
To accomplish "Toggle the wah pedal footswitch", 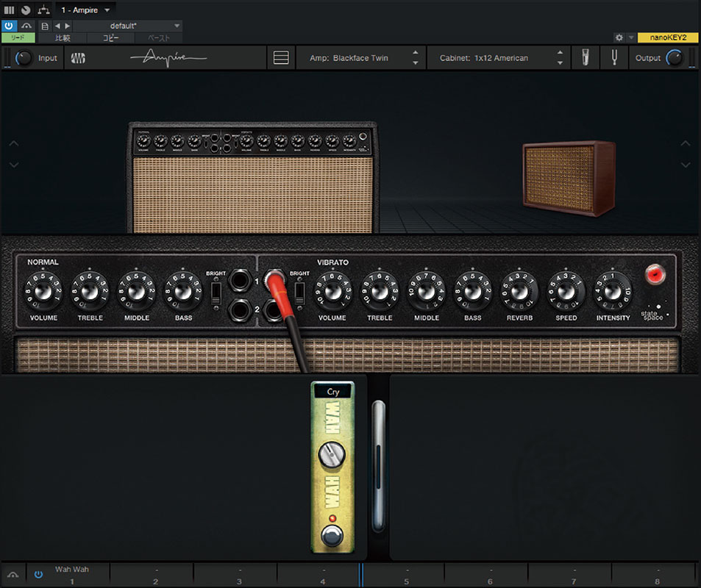I will (x=332, y=536).
